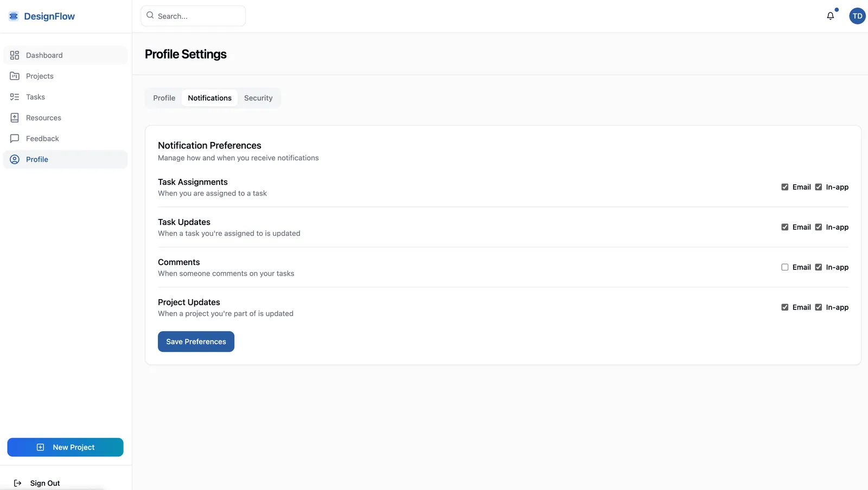Click the Task Assignments label
Image resolution: width=868 pixels, height=490 pixels.
point(193,182)
